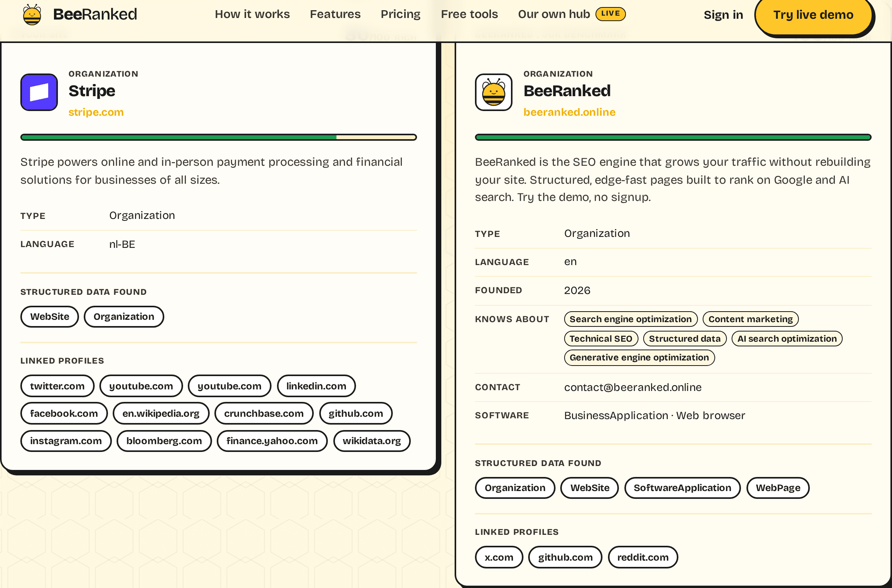Image resolution: width=892 pixels, height=588 pixels.
Task: Click the BeeRanked organization bee icon
Action: coord(494,92)
